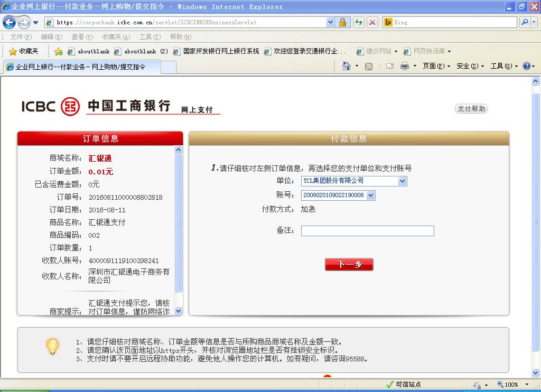This screenshot has width=541, height=392.
Task: Open the 账号 account number dropdown
Action: (x=338, y=195)
